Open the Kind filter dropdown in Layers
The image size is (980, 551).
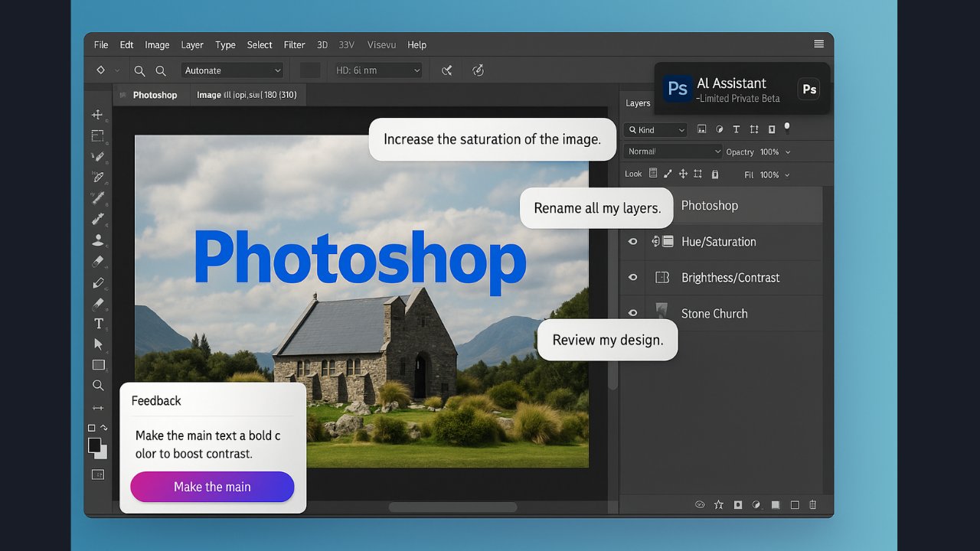[x=655, y=130]
